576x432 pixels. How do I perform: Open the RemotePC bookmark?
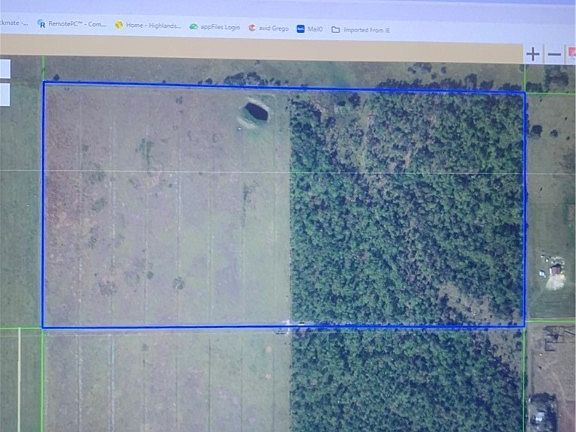[x=72, y=24]
